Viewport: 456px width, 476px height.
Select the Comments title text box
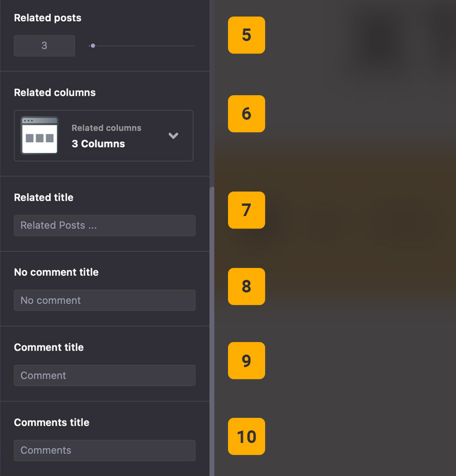click(104, 450)
